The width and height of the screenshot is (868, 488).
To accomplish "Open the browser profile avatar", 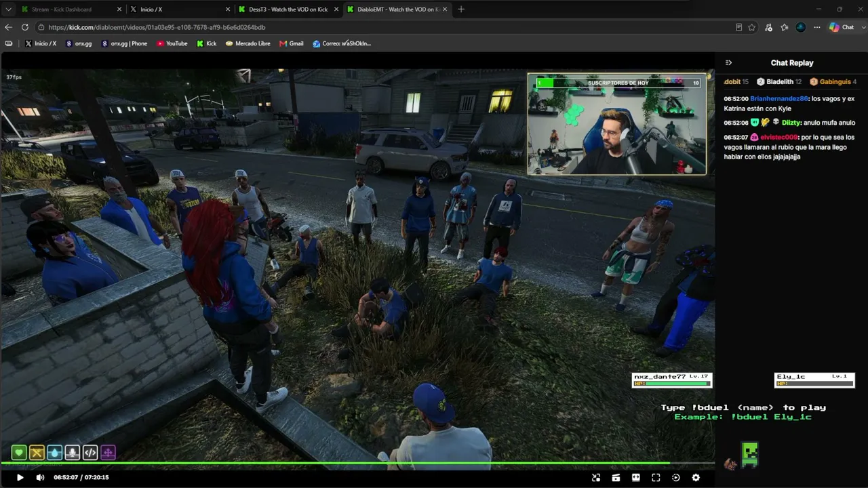I will click(801, 27).
